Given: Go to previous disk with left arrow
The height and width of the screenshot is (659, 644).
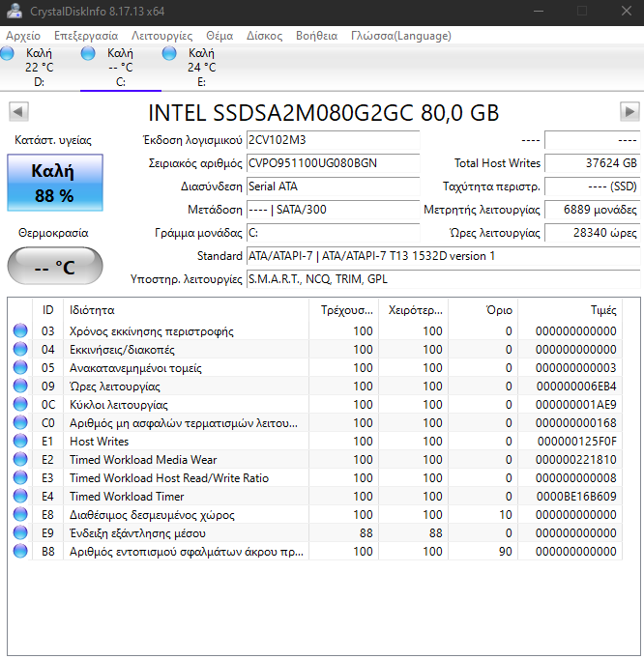Looking at the screenshot, I should 18,112.
